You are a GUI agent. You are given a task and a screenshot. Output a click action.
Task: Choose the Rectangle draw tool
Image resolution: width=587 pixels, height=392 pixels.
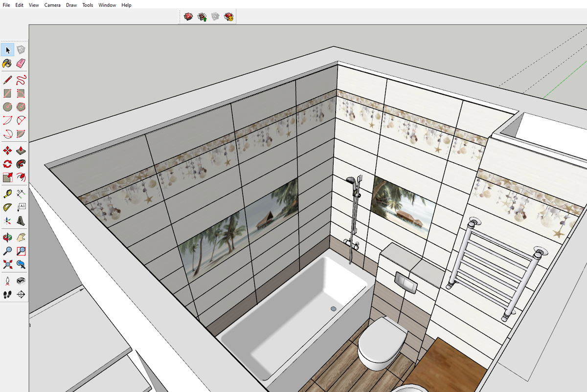tap(7, 93)
